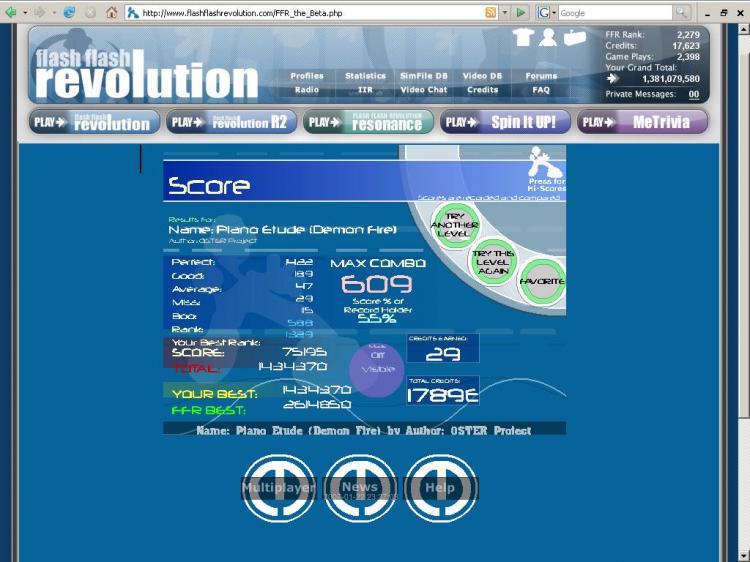Open Private Messages count 00
This screenshot has height=562, width=750.
pos(694,95)
